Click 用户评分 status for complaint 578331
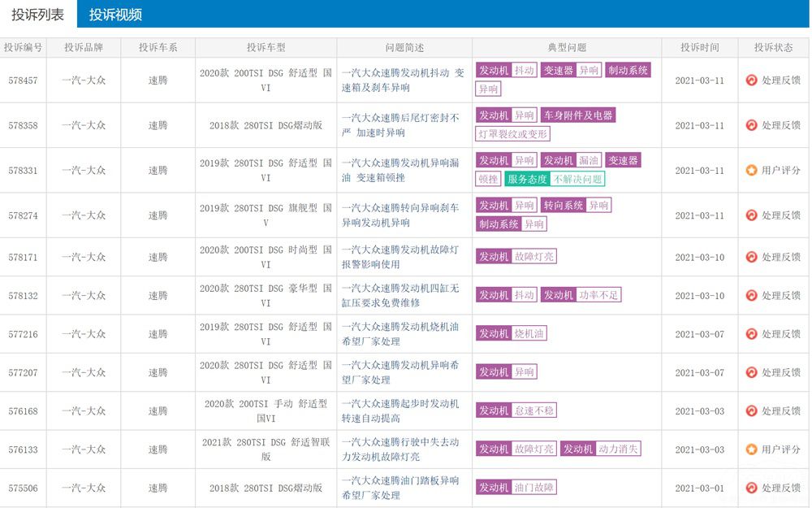 (x=781, y=171)
